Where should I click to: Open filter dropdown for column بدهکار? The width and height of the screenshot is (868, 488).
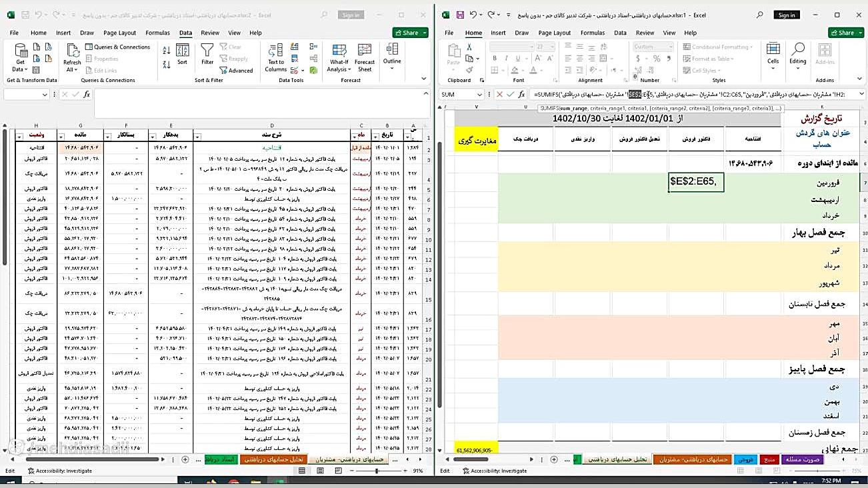pyautogui.click(x=153, y=136)
